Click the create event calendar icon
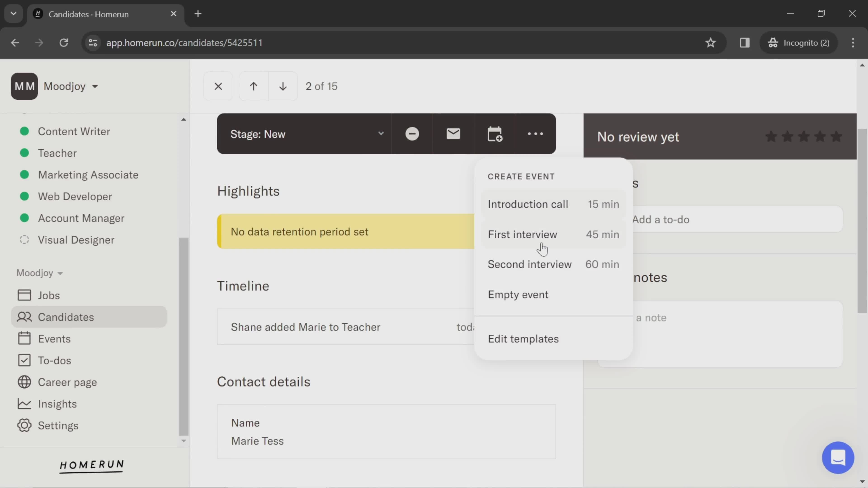The height and width of the screenshot is (488, 868). tap(494, 134)
